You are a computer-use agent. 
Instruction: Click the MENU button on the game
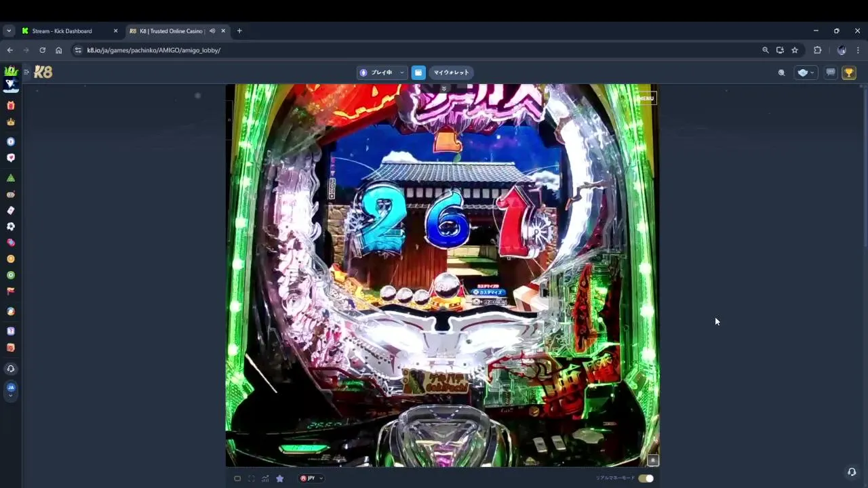646,98
